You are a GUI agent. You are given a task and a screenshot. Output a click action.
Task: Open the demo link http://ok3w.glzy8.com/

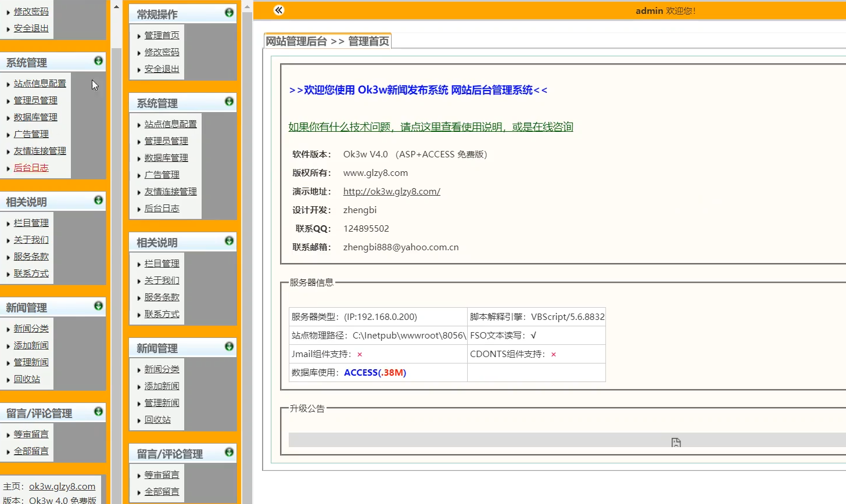click(392, 190)
